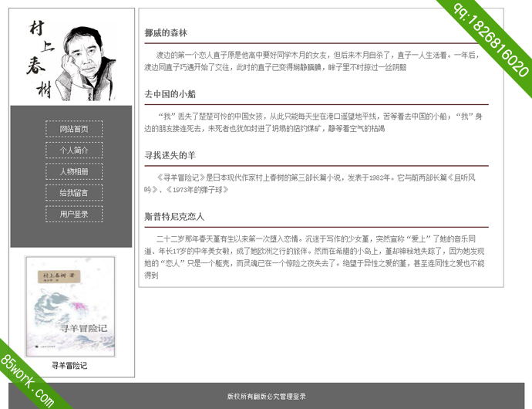The width and height of the screenshot is (532, 409).
Task: Open article titled 去中国的小船
Action: [170, 94]
